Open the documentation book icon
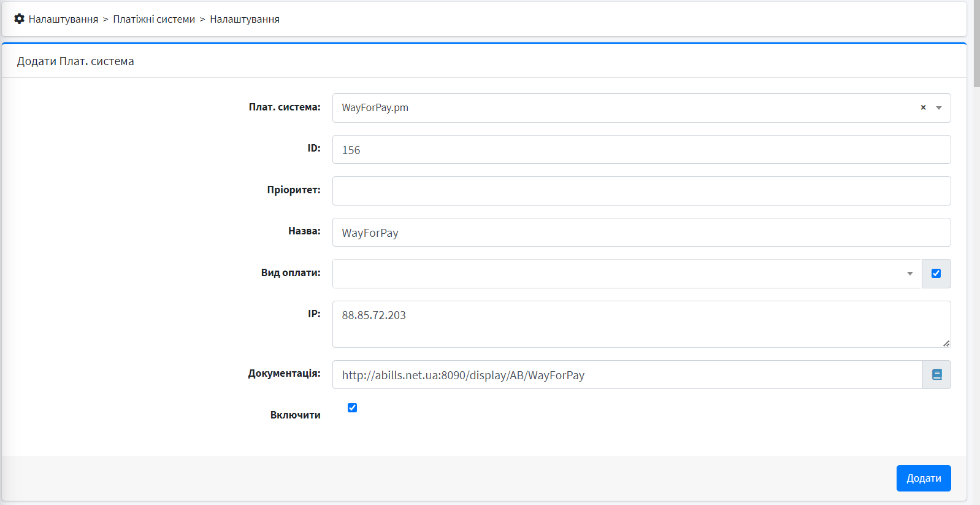Screen dimensions: 980x505 point(936,374)
